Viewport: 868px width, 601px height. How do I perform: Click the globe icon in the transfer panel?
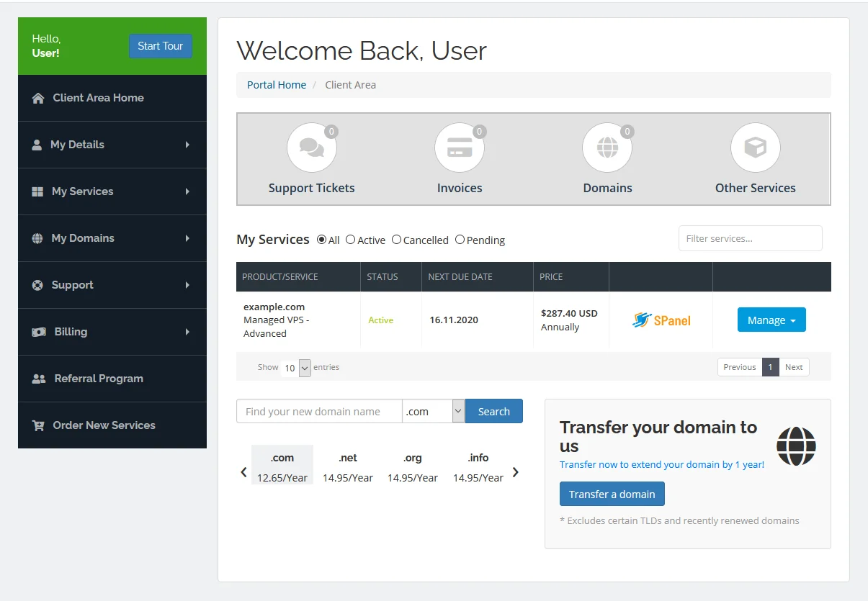point(795,446)
